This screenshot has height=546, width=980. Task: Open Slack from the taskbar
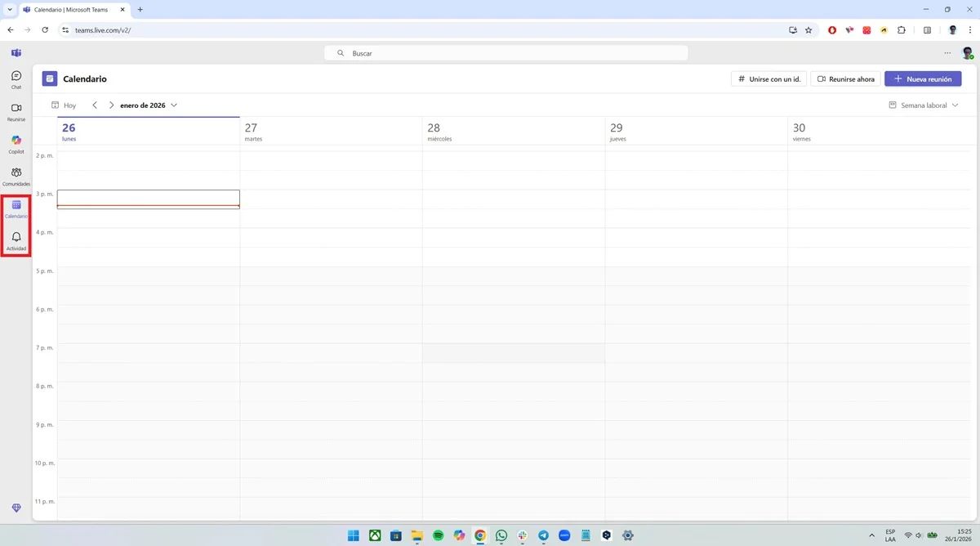point(523,535)
